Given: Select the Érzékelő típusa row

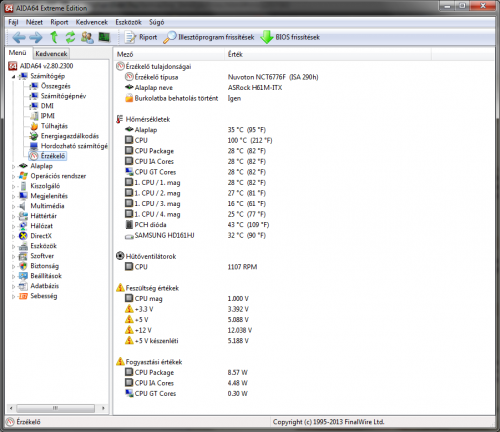Looking at the screenshot, I should tap(221, 77).
